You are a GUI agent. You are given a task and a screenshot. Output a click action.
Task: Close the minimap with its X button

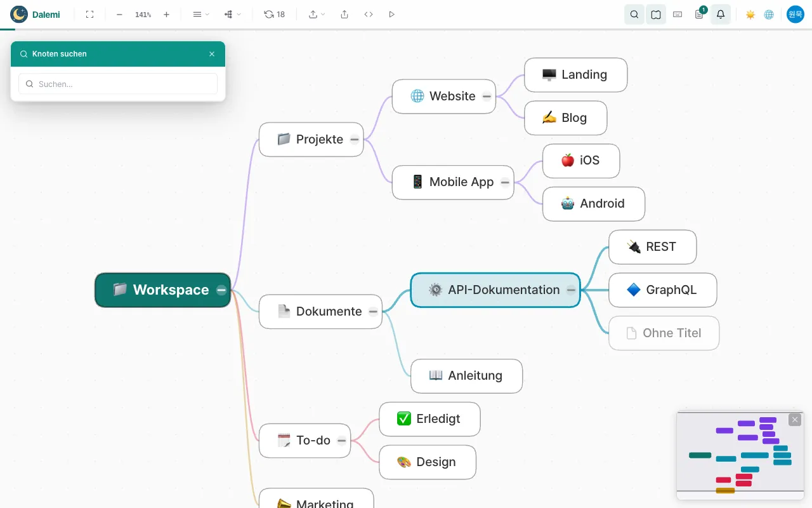point(795,420)
